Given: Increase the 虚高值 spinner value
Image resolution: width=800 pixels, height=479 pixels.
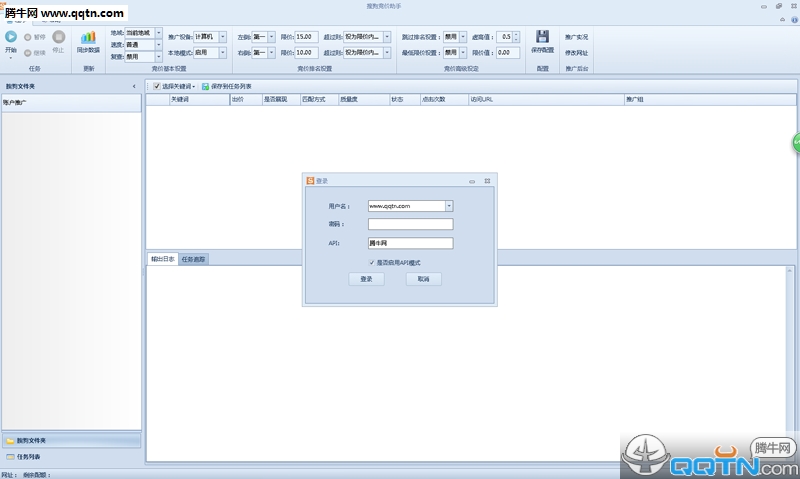Looking at the screenshot, I should click(516, 34).
